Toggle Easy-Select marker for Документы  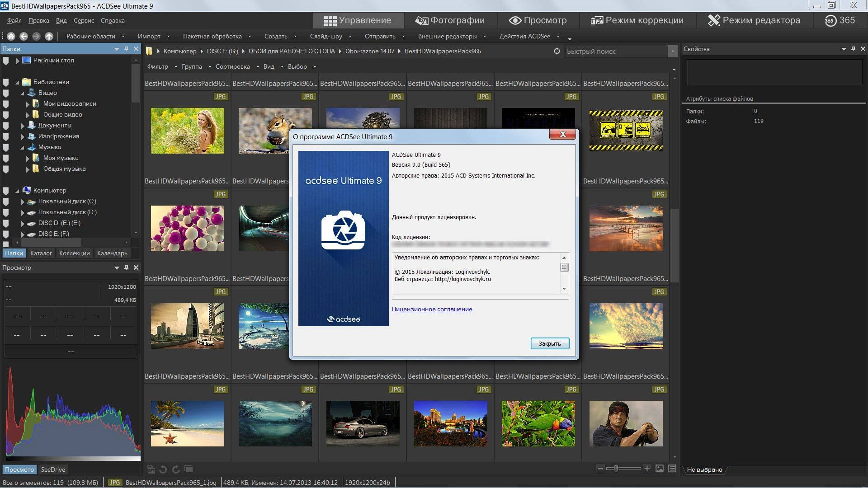[x=6, y=126]
